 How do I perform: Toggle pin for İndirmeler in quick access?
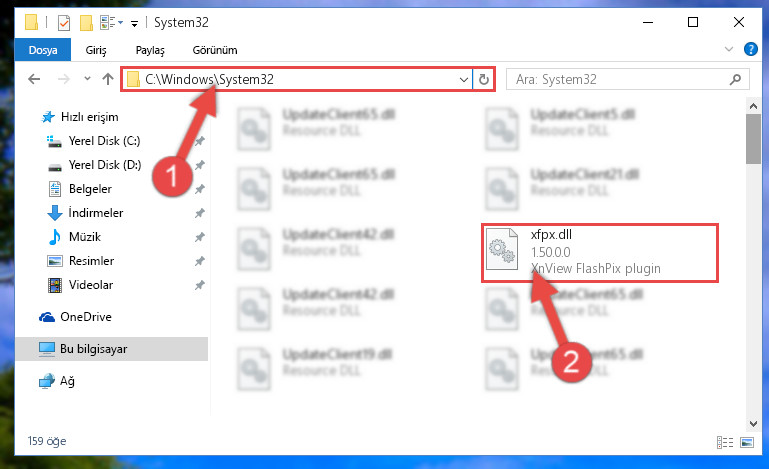point(200,213)
